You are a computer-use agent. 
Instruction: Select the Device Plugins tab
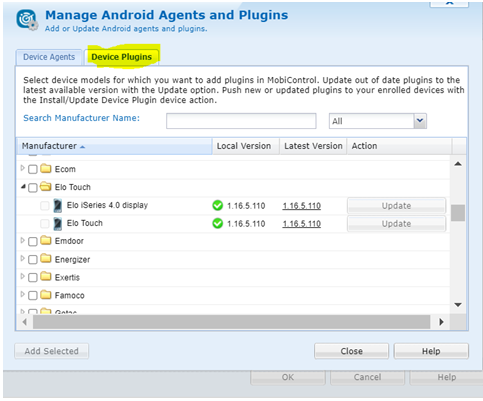pyautogui.click(x=122, y=57)
